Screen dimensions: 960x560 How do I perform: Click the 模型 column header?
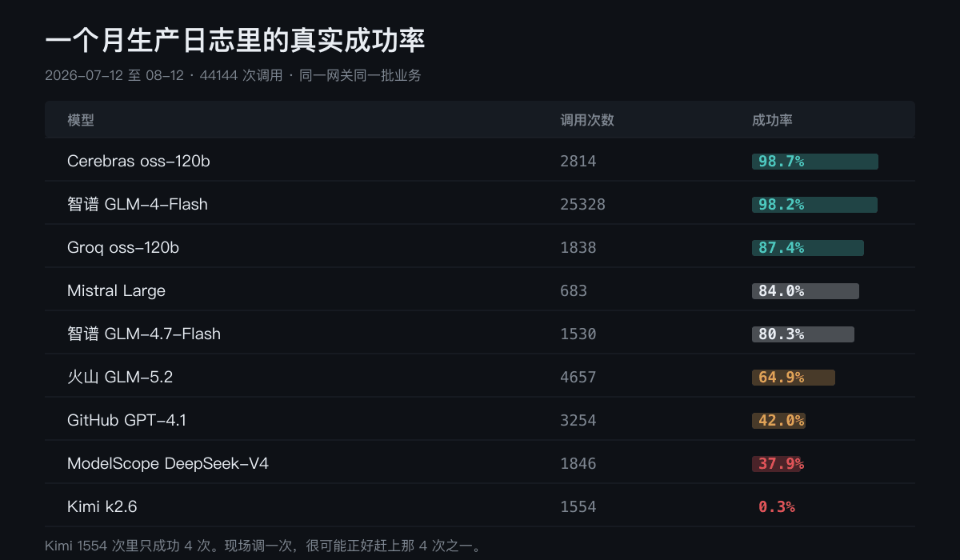[81, 120]
